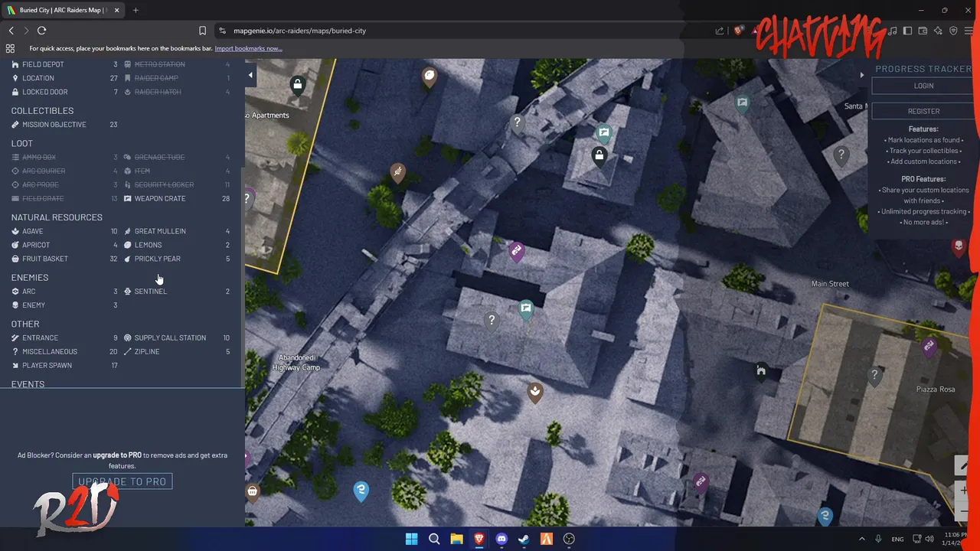The image size is (980, 551).
Task: Open the red skull enemy marker
Action: pos(958,246)
